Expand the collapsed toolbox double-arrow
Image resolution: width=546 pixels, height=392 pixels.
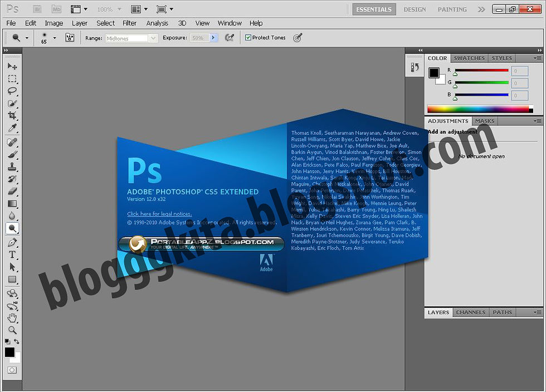click(x=6, y=51)
